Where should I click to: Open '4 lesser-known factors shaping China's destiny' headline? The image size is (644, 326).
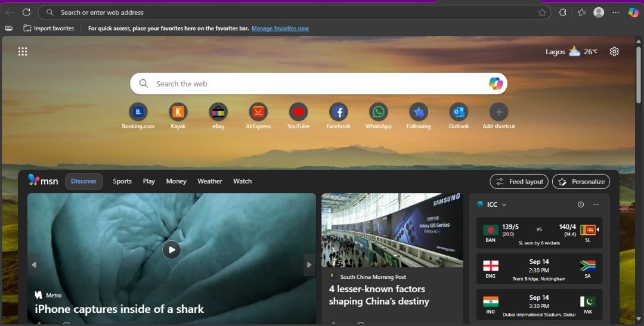[x=379, y=295]
